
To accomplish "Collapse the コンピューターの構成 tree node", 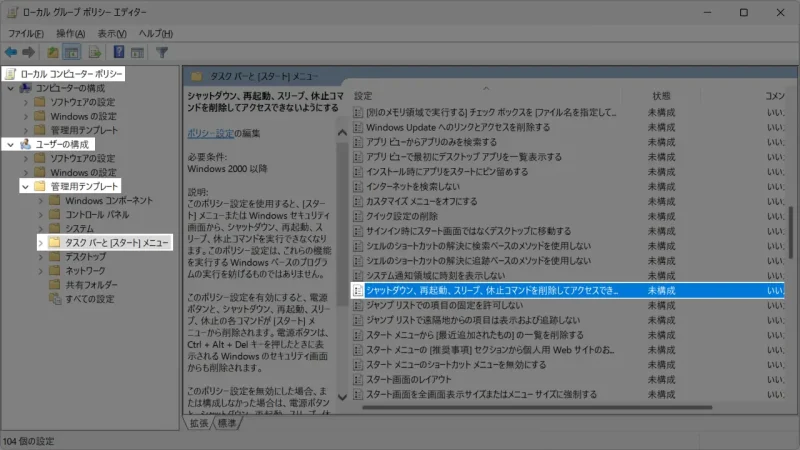I will (x=10, y=88).
